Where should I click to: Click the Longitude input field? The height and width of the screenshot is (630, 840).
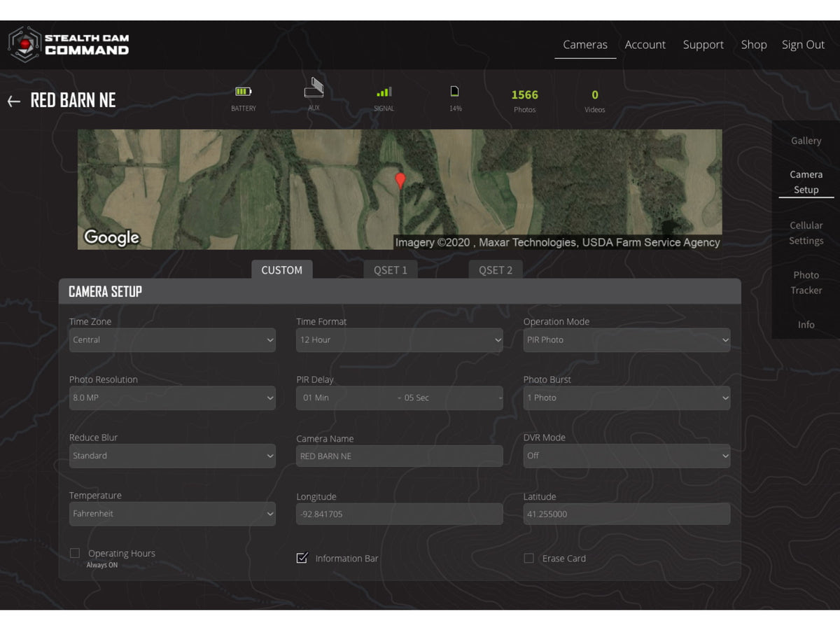(x=400, y=514)
